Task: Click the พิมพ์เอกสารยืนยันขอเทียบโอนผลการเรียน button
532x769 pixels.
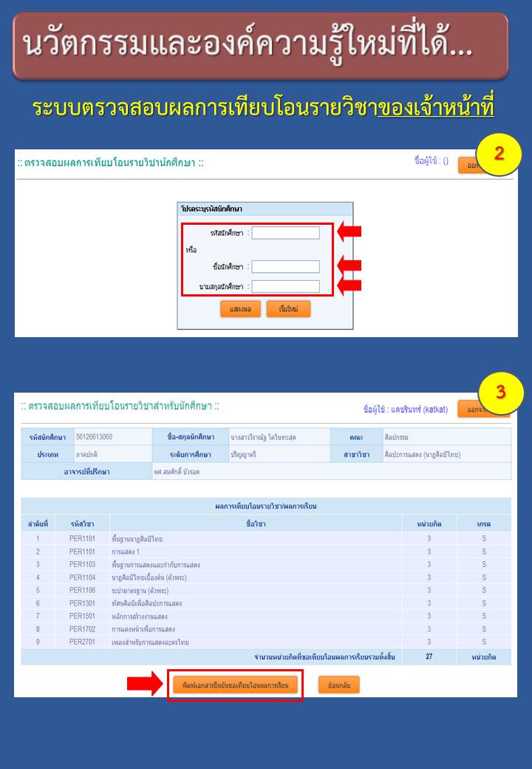Action: (x=235, y=685)
